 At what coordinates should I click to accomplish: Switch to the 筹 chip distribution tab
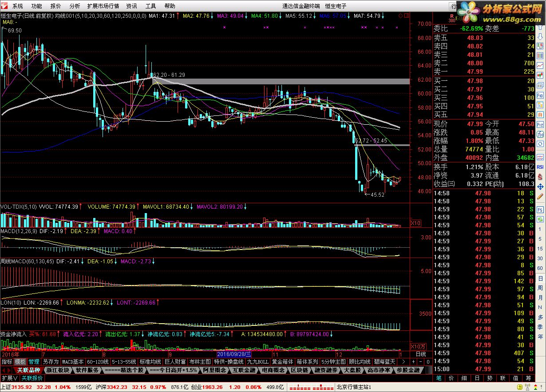point(528,378)
